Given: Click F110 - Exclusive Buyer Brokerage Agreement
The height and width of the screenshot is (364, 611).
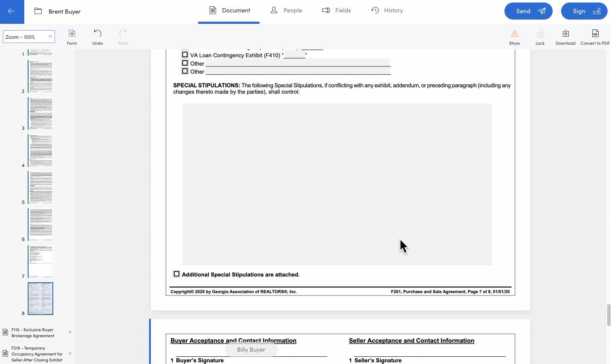Looking at the screenshot, I should [x=33, y=332].
